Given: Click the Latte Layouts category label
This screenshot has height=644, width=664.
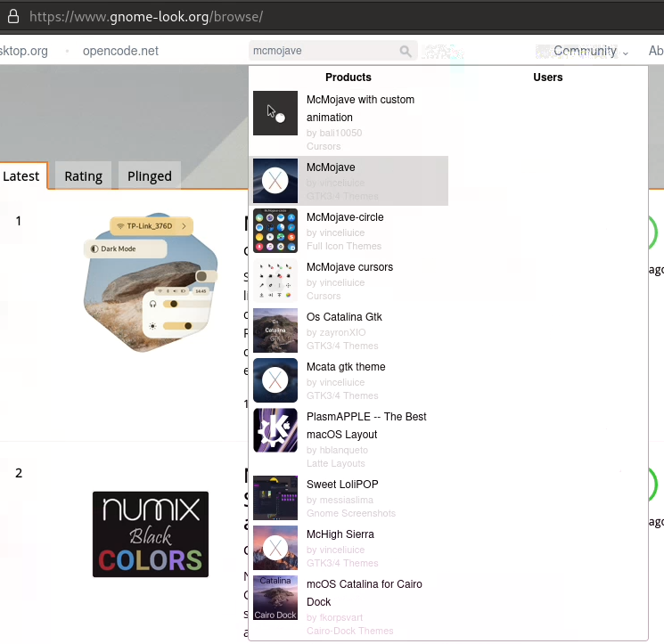Looking at the screenshot, I should coord(336,464).
